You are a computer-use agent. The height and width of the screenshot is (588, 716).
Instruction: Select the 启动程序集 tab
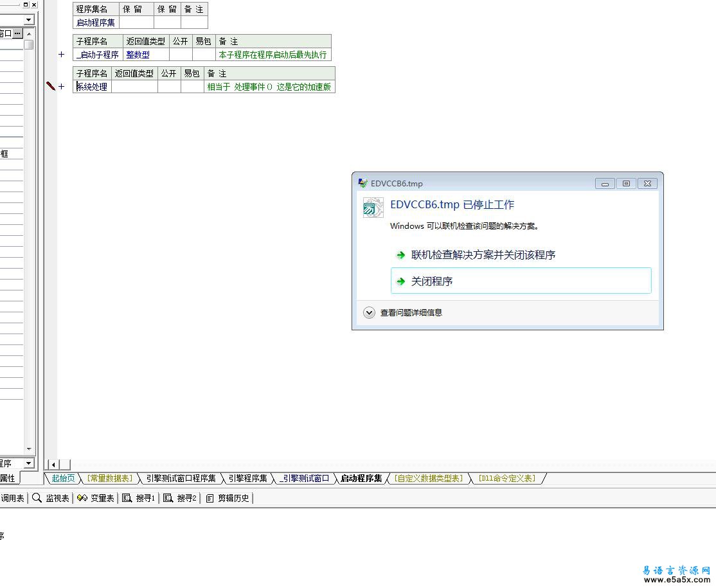(x=361, y=478)
